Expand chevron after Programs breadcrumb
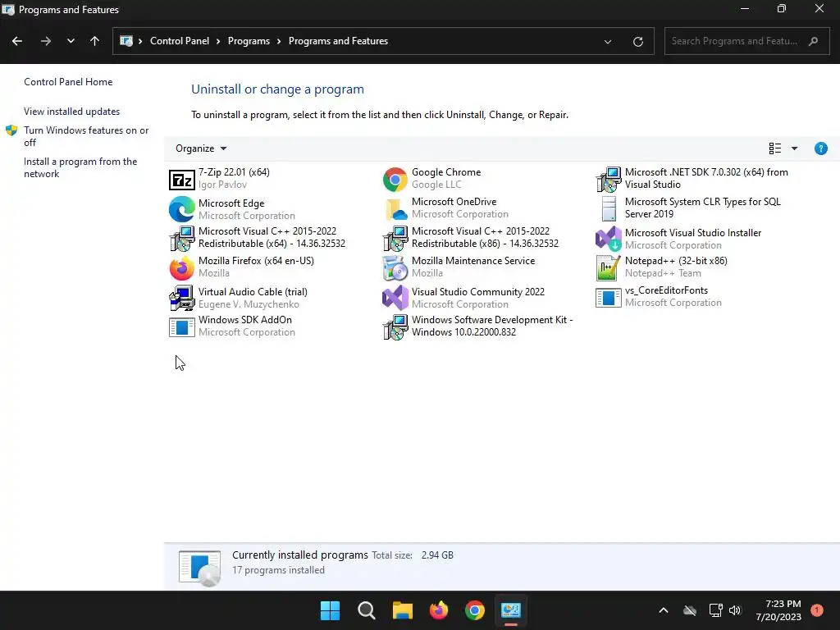The height and width of the screenshot is (630, 840). (279, 41)
